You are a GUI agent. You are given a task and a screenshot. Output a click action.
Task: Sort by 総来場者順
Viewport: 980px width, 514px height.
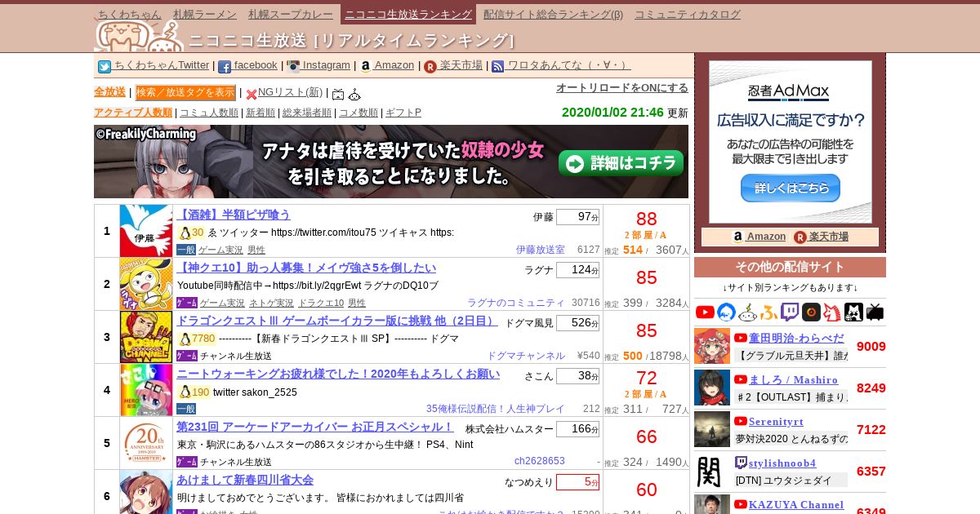tap(307, 113)
